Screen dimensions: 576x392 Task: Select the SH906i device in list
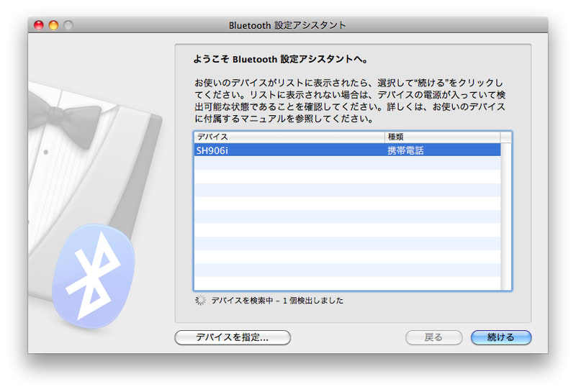(x=288, y=150)
